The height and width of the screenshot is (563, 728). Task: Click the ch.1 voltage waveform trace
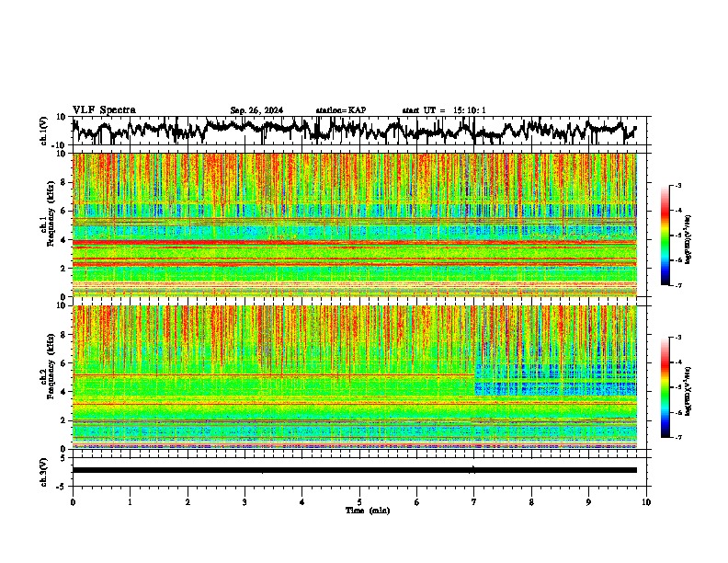pos(354,130)
